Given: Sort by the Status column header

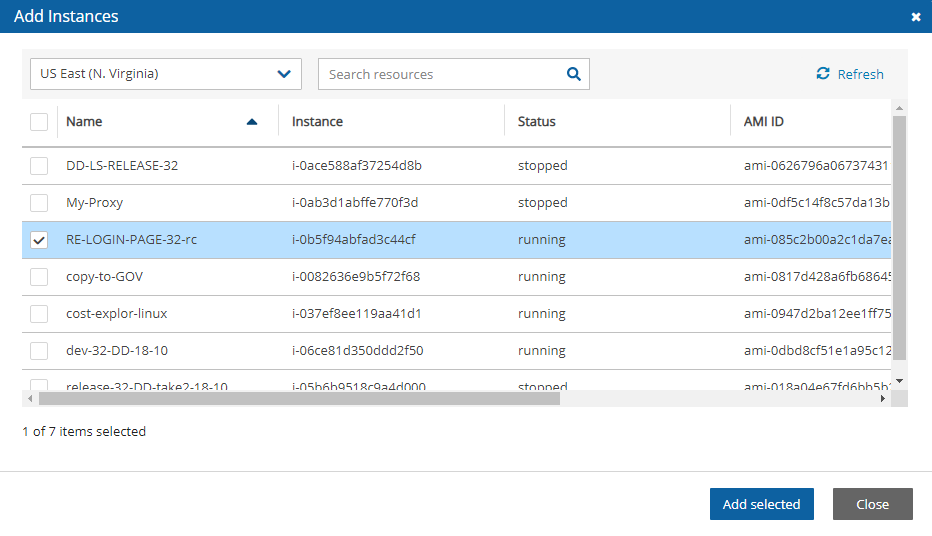Looking at the screenshot, I should (537, 122).
